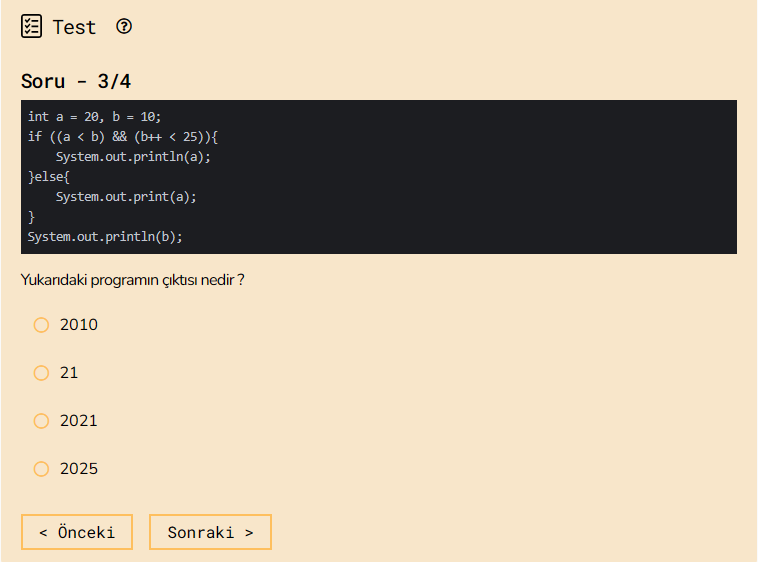Click the answer label text 2021
The image size is (758, 562).
(79, 421)
